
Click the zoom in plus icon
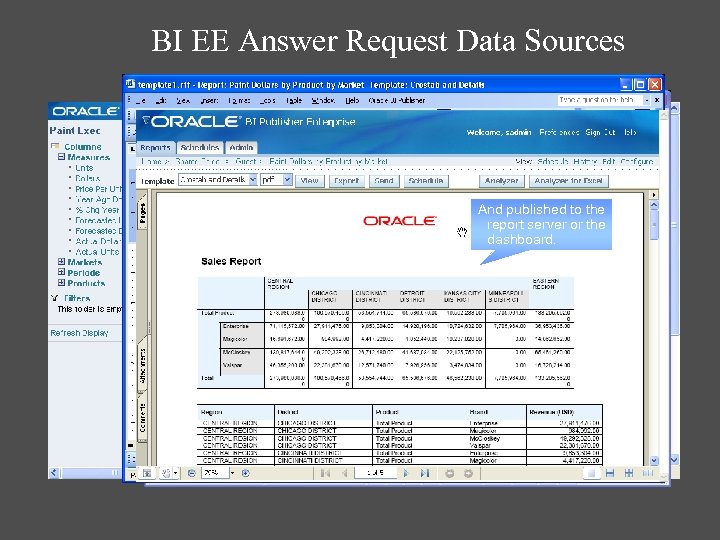(246, 473)
